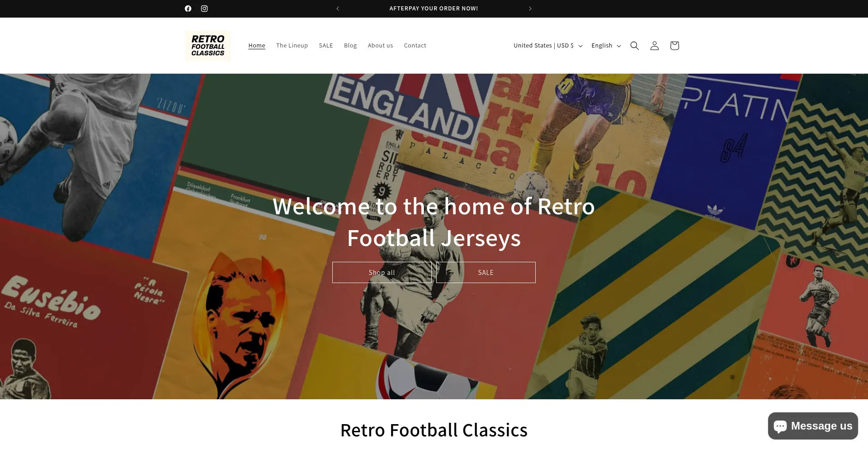Show previous announcement with left arrow
Viewport: 868px width, 449px height.
[x=338, y=9]
